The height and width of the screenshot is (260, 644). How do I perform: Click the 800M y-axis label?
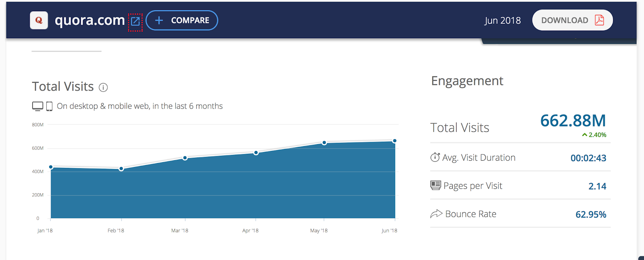pos(38,125)
